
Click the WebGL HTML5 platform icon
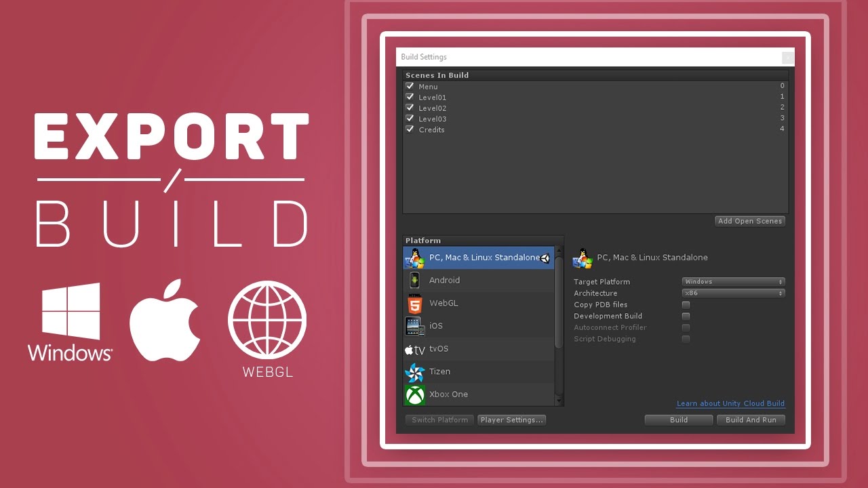[x=414, y=303]
